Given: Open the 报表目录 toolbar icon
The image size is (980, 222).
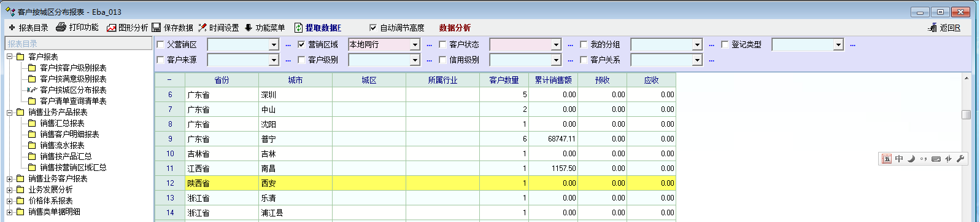Looking at the screenshot, I should [x=12, y=28].
